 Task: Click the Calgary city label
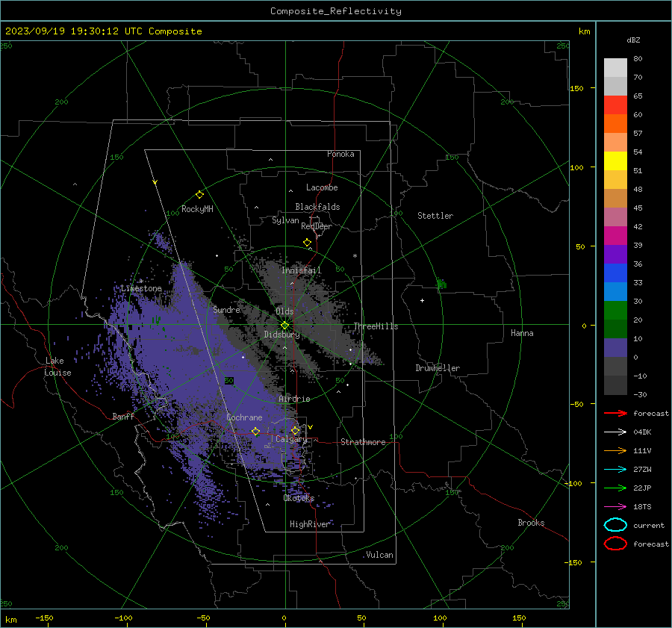coord(291,439)
